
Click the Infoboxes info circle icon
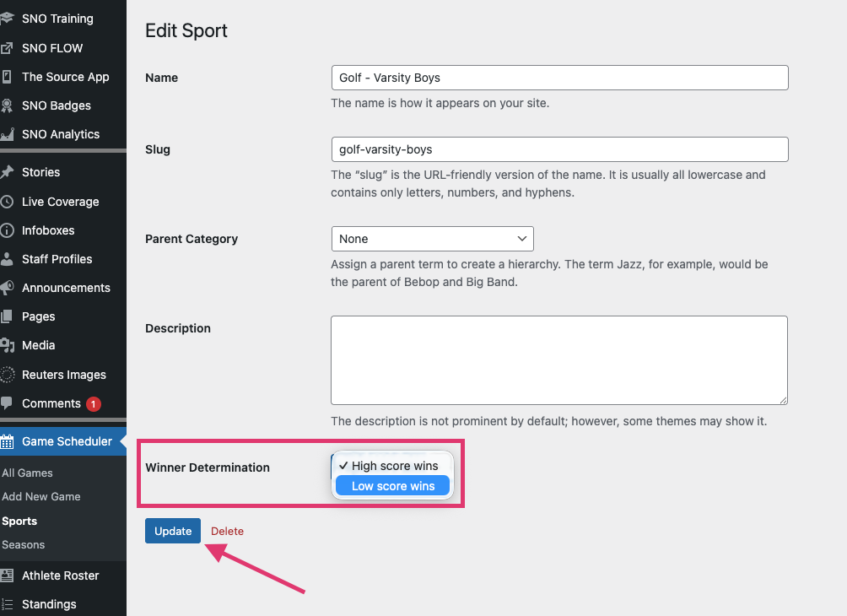[7, 230]
